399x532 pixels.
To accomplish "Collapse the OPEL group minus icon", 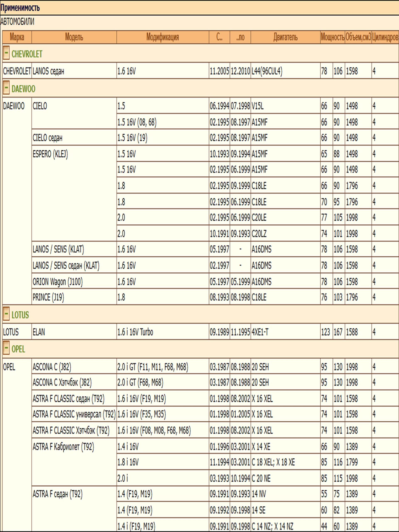I will point(6,348).
